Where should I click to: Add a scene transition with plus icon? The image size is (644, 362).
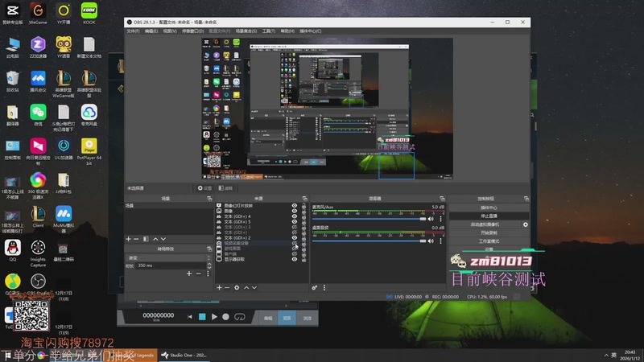[x=189, y=274]
